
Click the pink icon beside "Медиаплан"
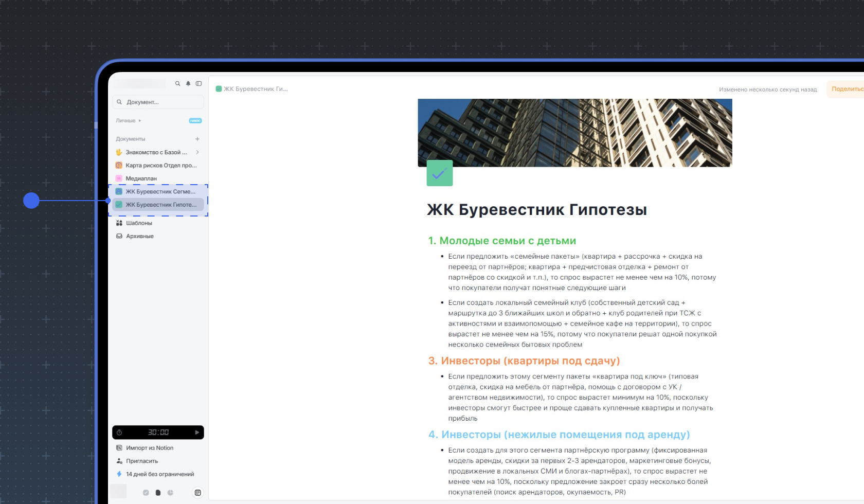click(119, 178)
